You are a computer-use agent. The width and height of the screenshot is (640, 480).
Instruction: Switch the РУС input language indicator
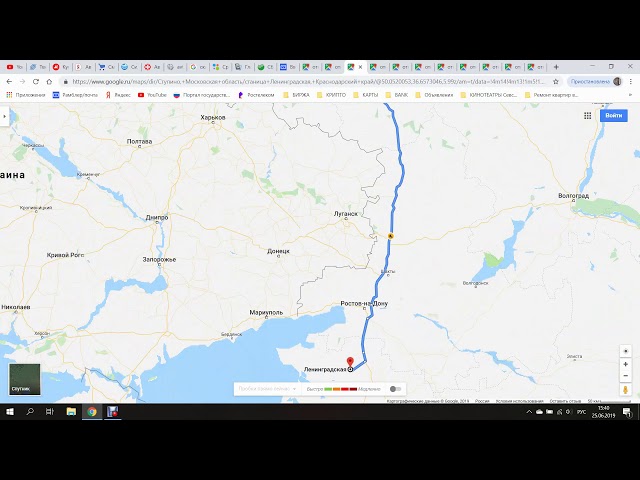(581, 412)
